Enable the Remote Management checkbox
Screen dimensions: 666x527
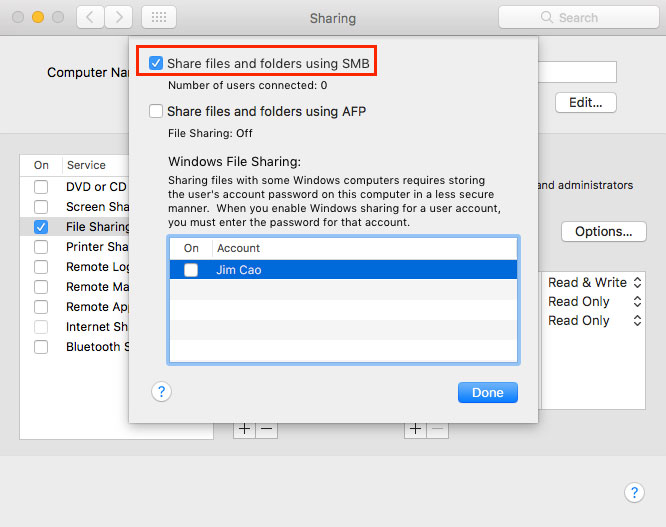tap(41, 287)
